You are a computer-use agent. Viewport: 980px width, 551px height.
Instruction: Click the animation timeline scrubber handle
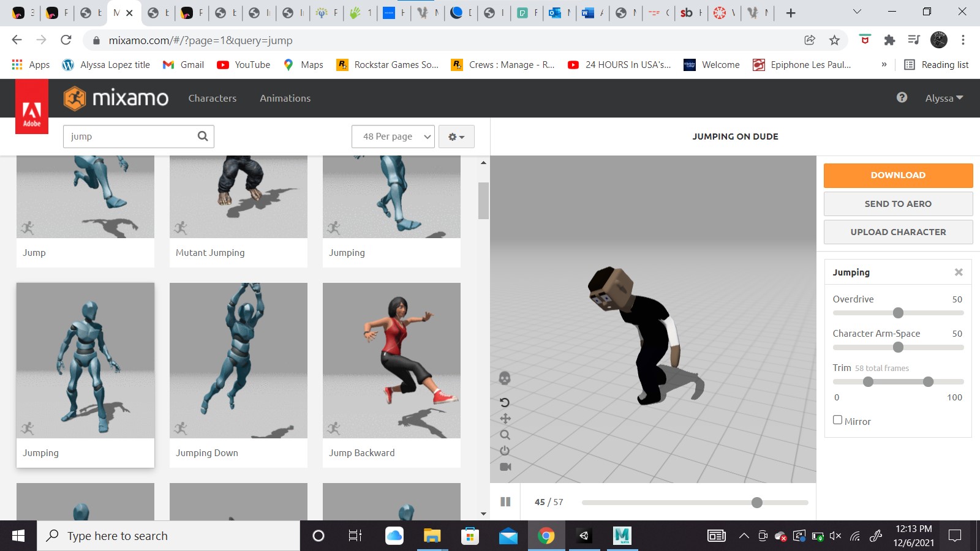[x=757, y=503]
